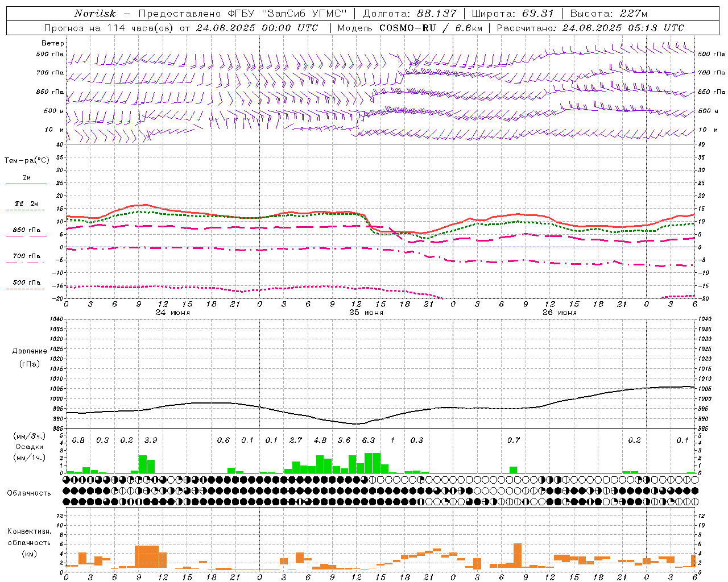Click the 'Конвективн.' convective cloud label
728x582 pixels.
click(x=29, y=531)
